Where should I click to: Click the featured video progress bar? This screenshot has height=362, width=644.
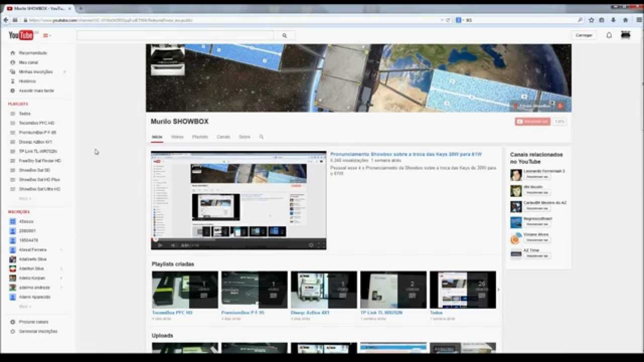(238, 239)
